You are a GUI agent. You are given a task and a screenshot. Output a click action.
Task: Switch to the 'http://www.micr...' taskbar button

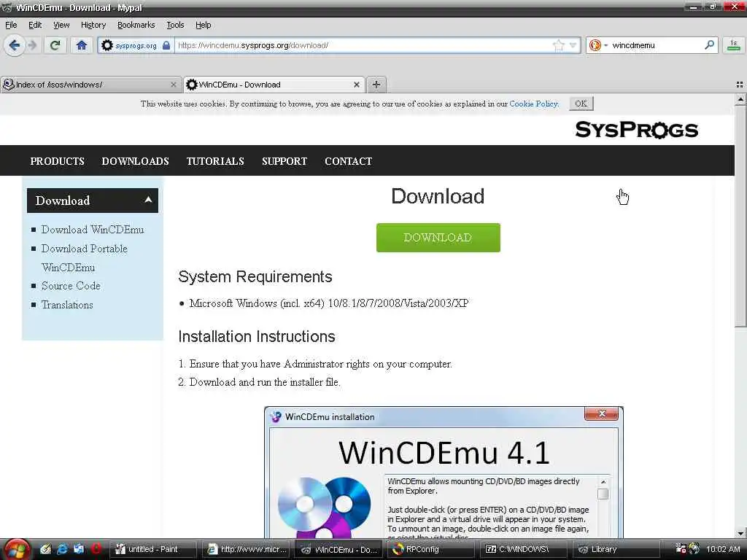(x=247, y=549)
